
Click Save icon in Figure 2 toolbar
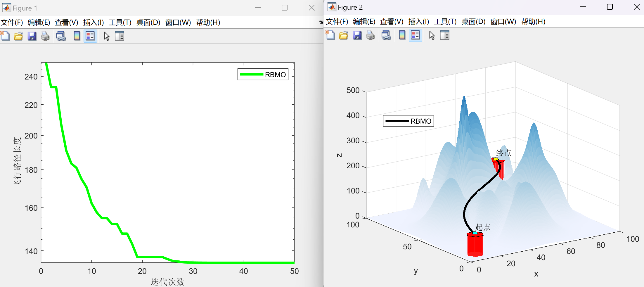pos(357,35)
